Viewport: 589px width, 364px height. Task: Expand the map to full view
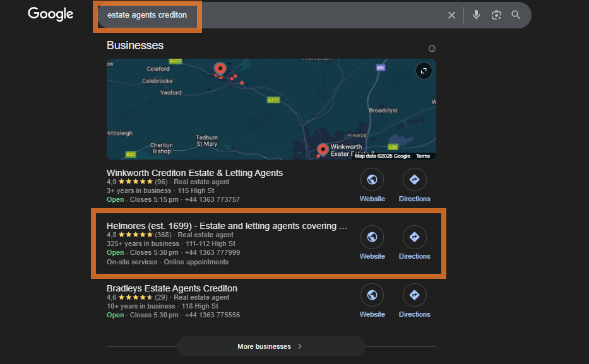click(x=423, y=71)
